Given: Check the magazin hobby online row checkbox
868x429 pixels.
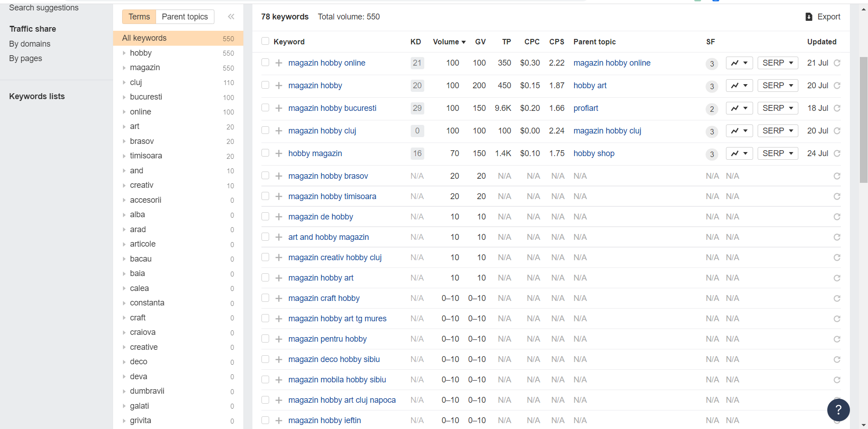Looking at the screenshot, I should point(265,62).
